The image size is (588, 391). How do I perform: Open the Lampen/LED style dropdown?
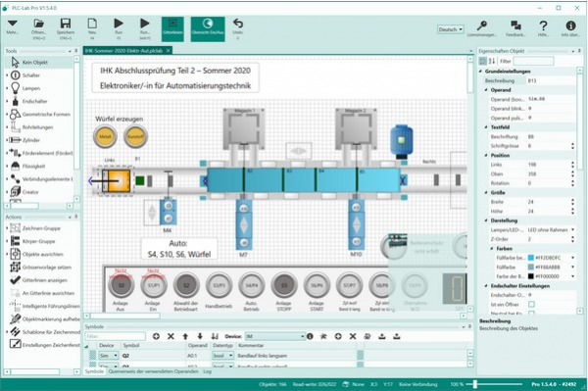pos(551,230)
